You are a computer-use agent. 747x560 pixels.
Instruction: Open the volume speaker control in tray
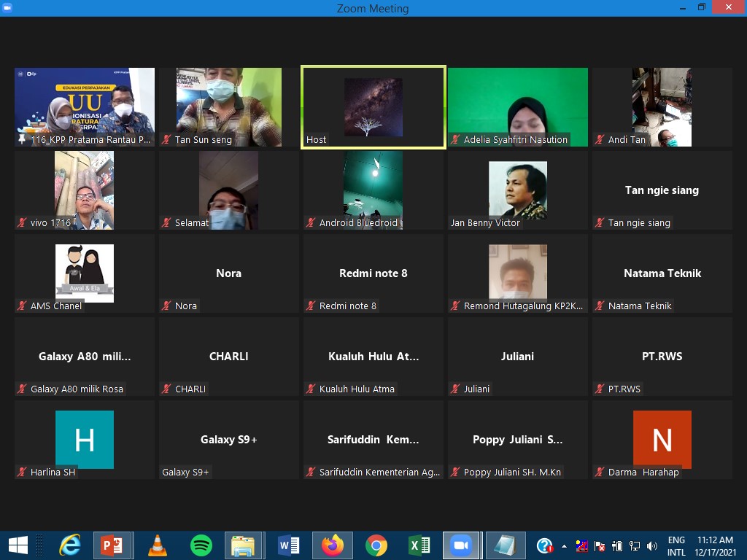click(x=651, y=546)
